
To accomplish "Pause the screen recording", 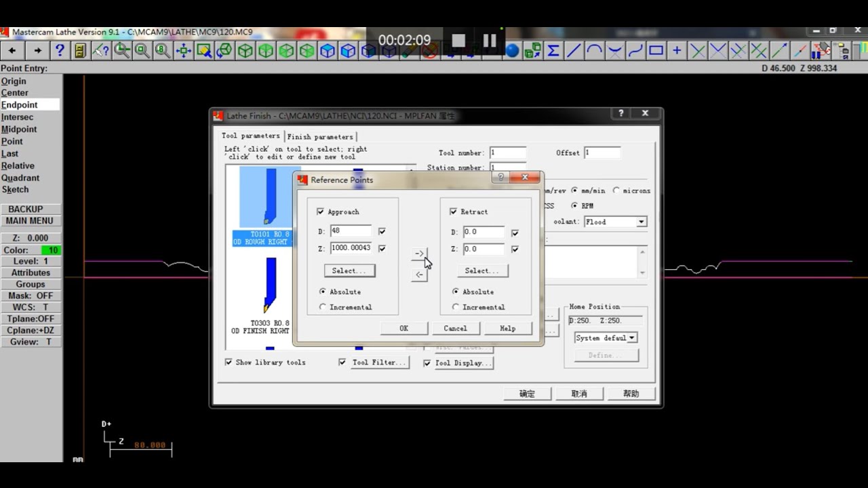I will click(x=490, y=41).
